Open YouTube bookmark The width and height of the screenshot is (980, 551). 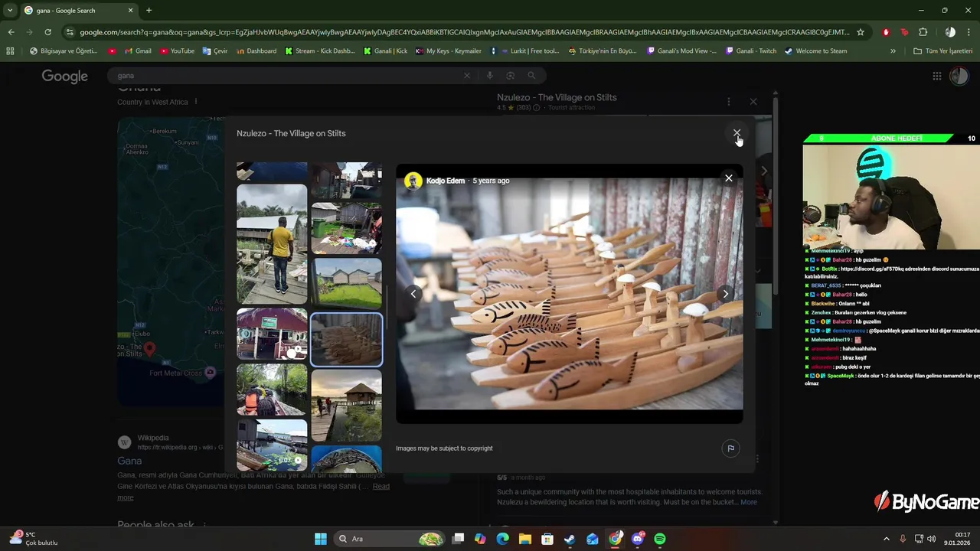[176, 51]
